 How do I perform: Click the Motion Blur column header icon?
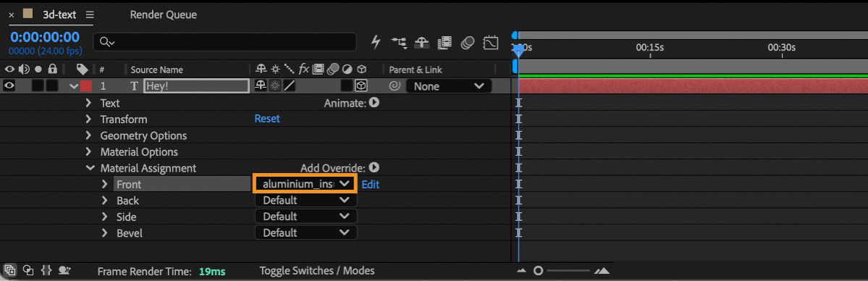(333, 70)
